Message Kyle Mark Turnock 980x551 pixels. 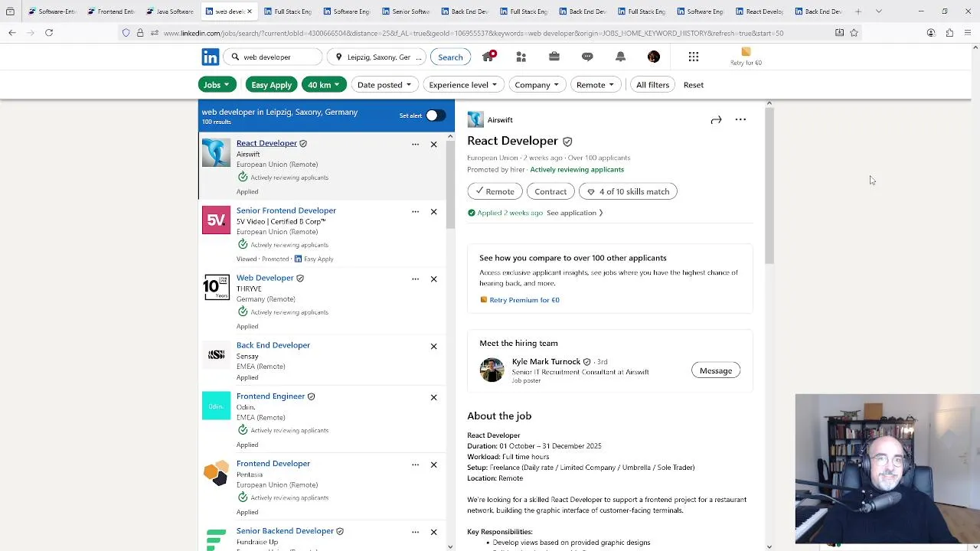pos(716,370)
